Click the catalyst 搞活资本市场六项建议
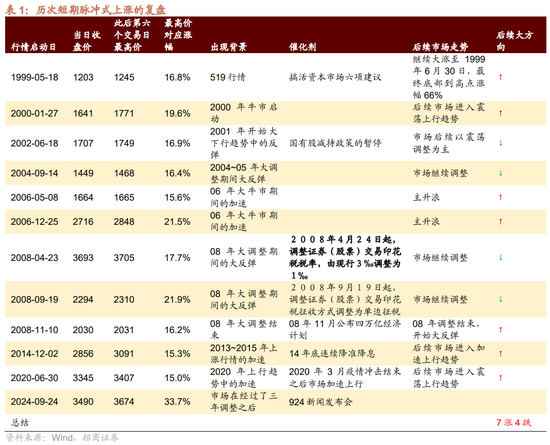 [335, 77]
